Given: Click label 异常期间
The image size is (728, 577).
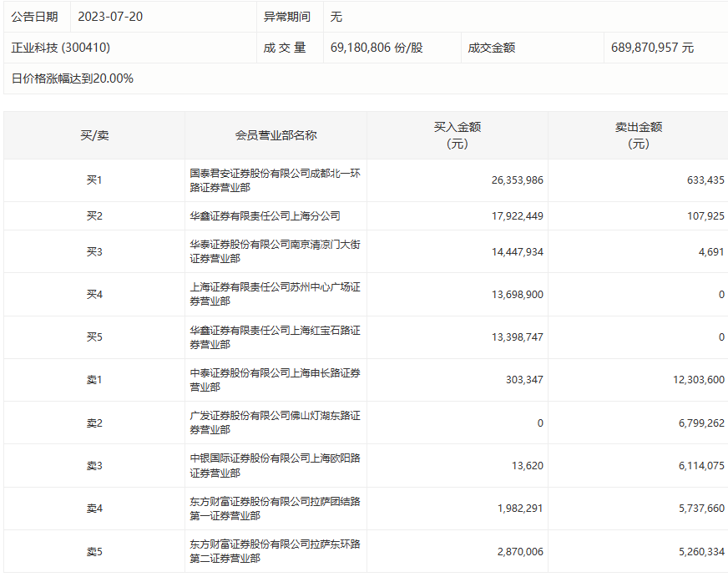Looking at the screenshot, I should pos(287,17).
